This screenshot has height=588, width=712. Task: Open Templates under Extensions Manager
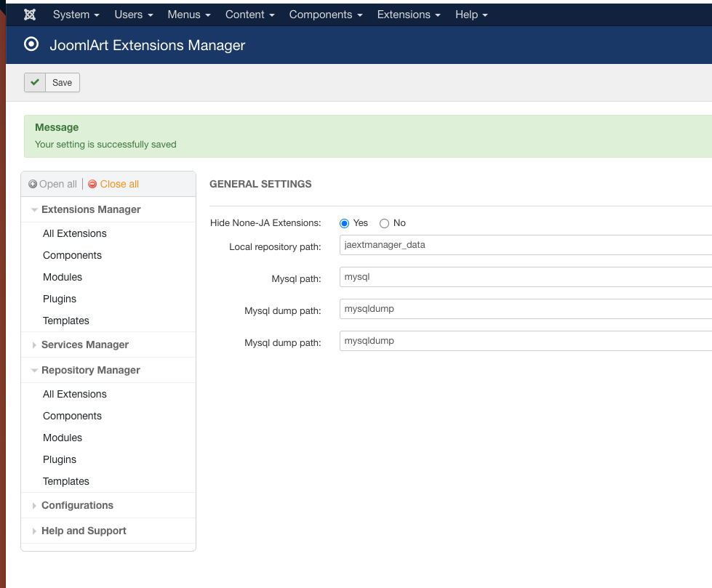click(66, 321)
